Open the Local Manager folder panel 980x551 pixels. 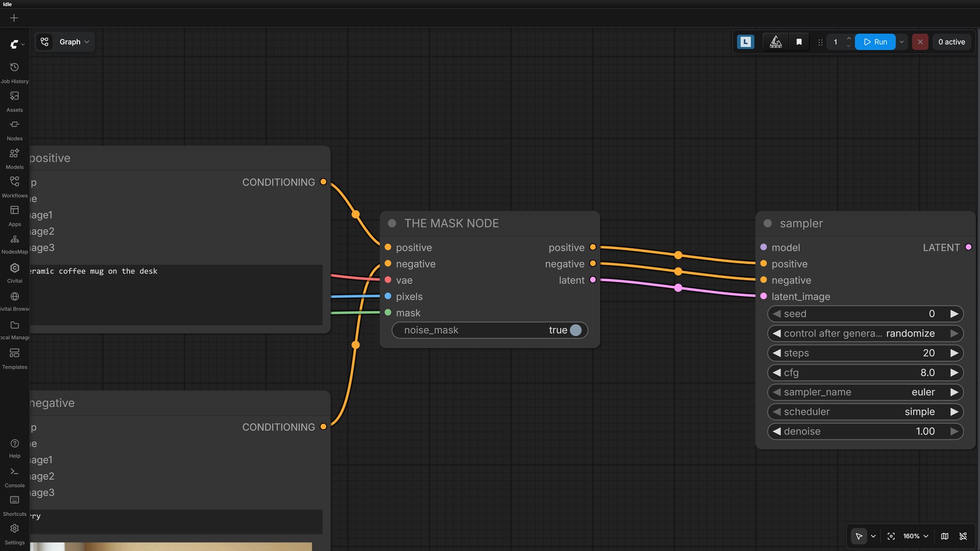pyautogui.click(x=14, y=330)
